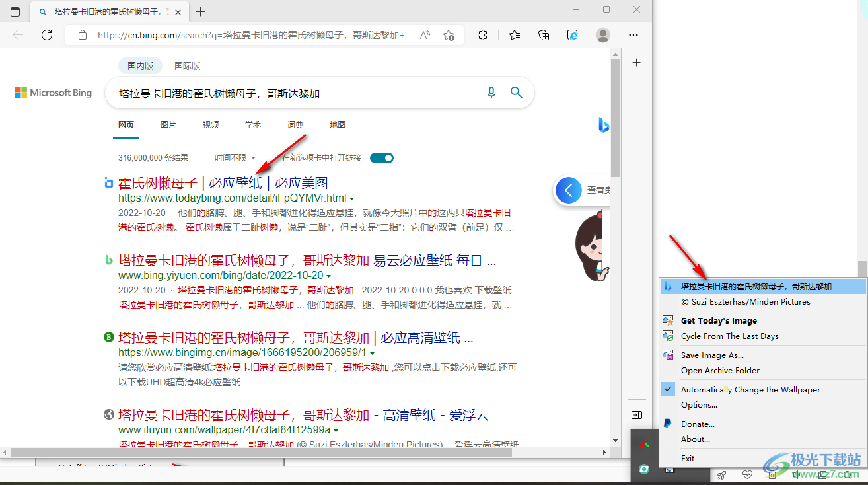Click the cartoon girl mascot
868x485 pixels.
point(592,246)
